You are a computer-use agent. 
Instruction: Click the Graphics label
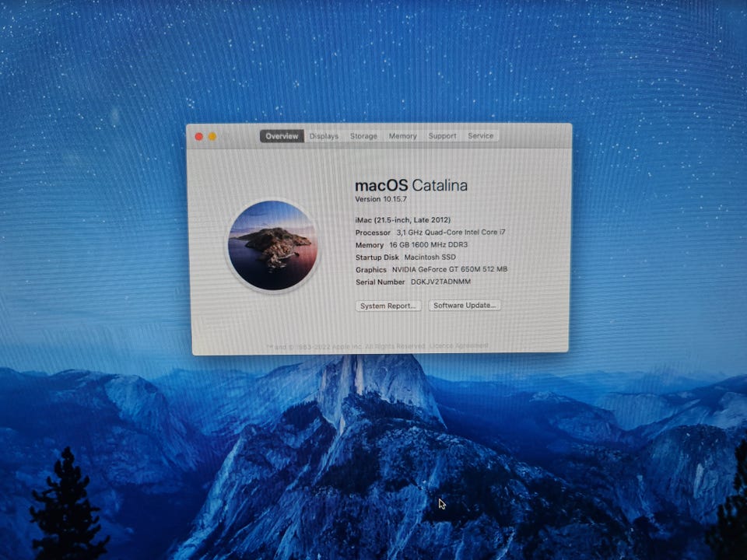370,270
